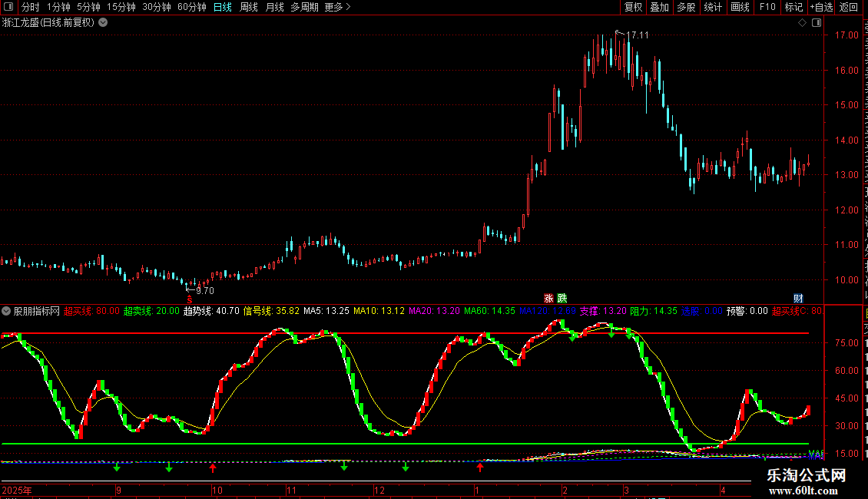Select the 60分钟 period

point(192,7)
